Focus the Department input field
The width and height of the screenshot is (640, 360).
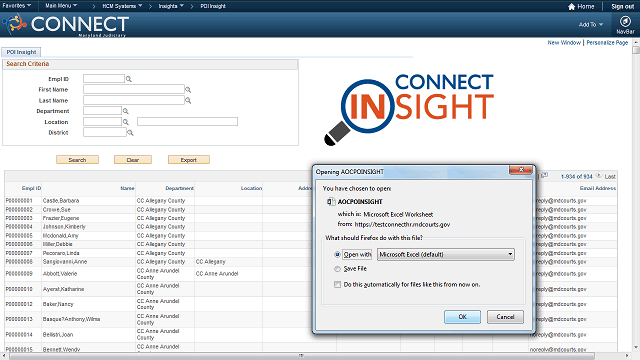[x=102, y=111]
